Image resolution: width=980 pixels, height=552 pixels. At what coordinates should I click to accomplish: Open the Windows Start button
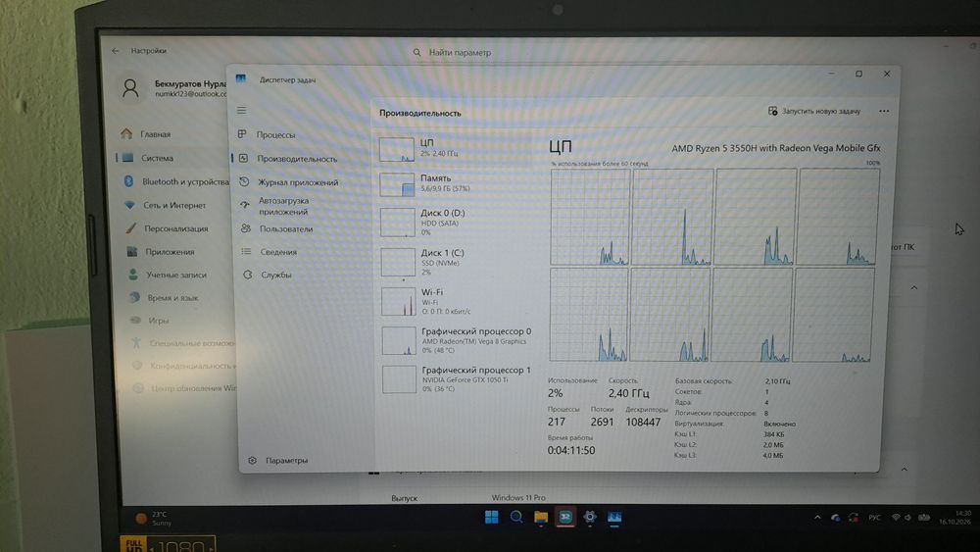point(492,517)
